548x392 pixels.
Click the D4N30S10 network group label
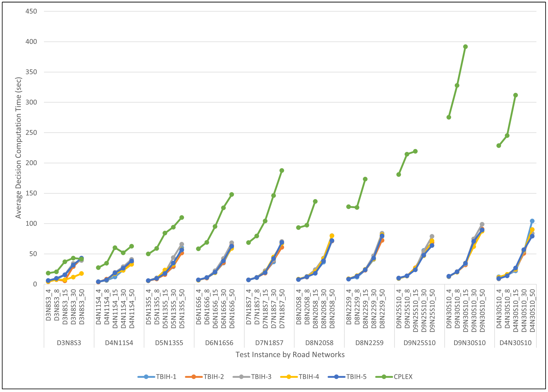pyautogui.click(x=515, y=343)
